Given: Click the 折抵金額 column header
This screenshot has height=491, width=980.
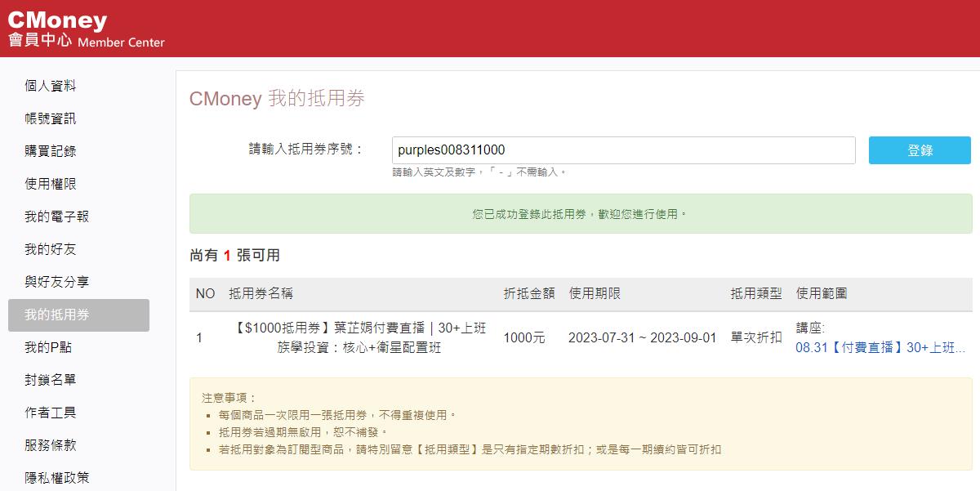Looking at the screenshot, I should [529, 293].
